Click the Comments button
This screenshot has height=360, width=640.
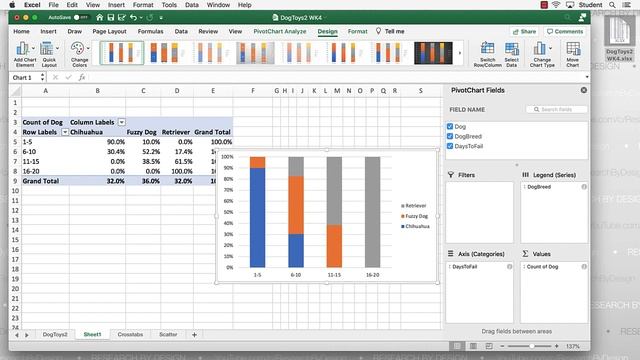coord(565,31)
